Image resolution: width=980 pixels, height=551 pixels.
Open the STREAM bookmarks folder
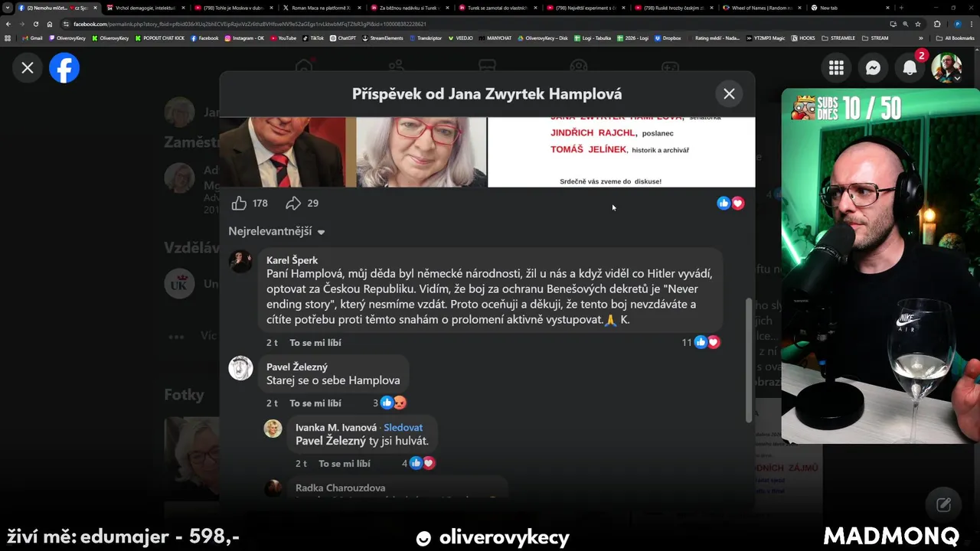pos(875,37)
